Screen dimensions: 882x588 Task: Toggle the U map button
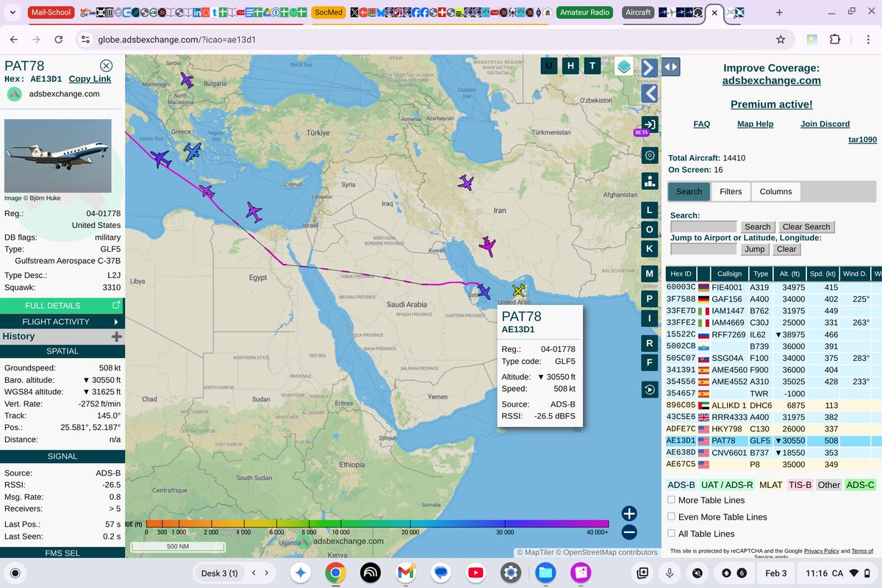[548, 66]
